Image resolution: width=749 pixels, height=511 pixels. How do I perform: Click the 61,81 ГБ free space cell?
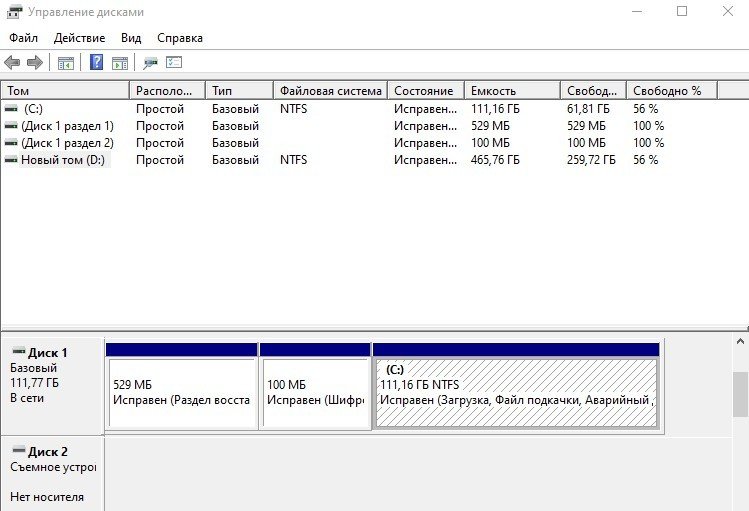(588, 109)
